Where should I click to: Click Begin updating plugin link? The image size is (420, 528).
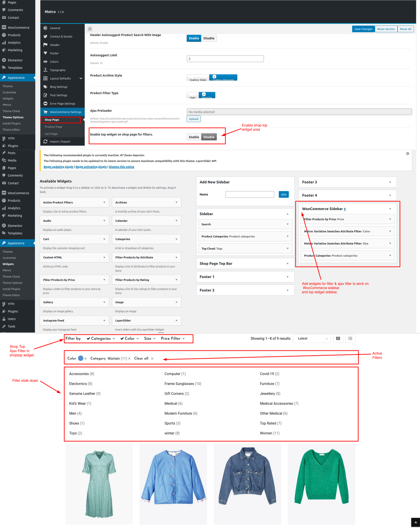(x=58, y=167)
